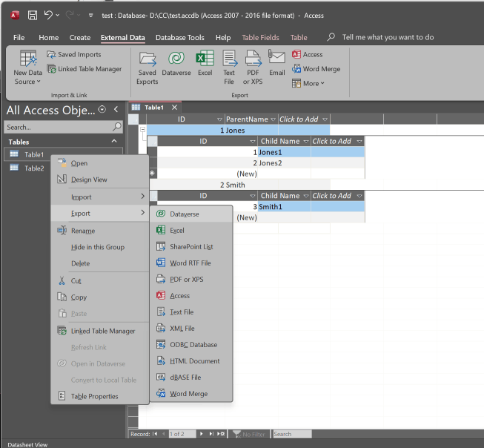Screen dimensions: 484x448
Task: Choose Text File from the Export submenu
Action: pyautogui.click(x=191, y=312)
